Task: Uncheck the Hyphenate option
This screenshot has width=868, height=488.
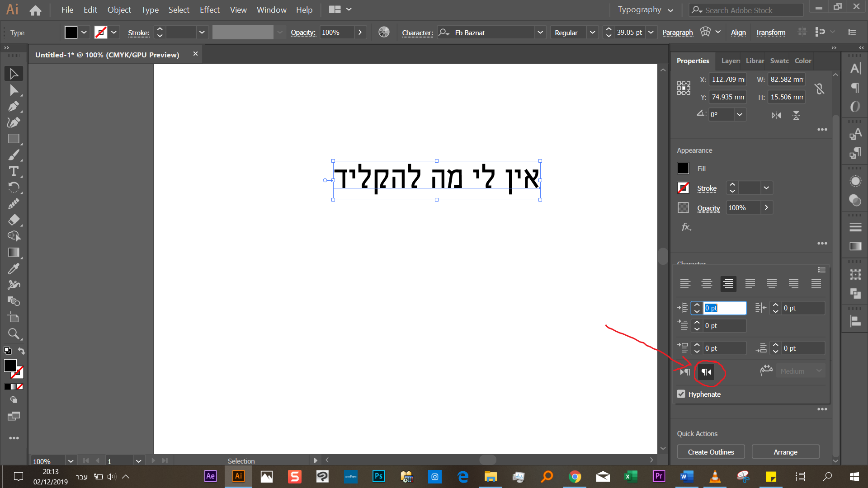Action: coord(681,394)
